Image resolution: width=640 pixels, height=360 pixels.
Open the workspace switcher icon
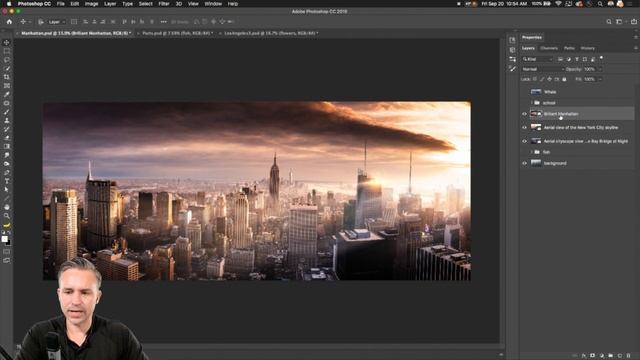pos(620,22)
